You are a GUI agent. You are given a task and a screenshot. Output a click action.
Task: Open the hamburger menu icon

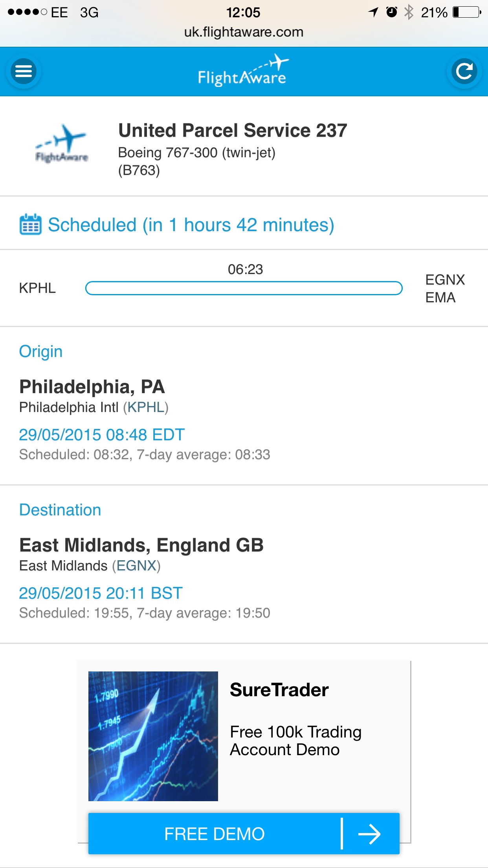coord(24,71)
